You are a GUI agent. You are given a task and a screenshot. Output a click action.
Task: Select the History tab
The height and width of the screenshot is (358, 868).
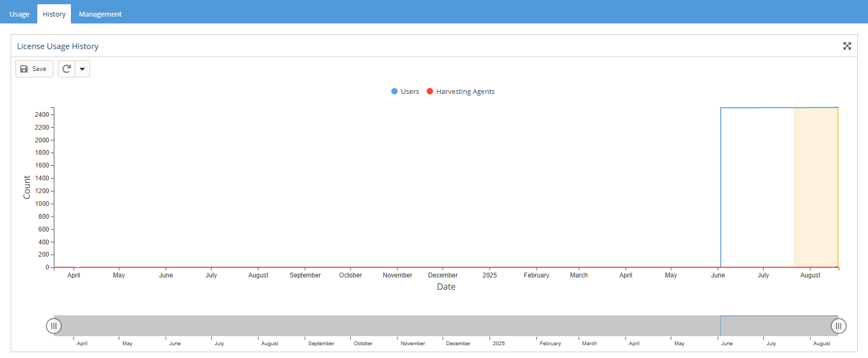coord(54,14)
